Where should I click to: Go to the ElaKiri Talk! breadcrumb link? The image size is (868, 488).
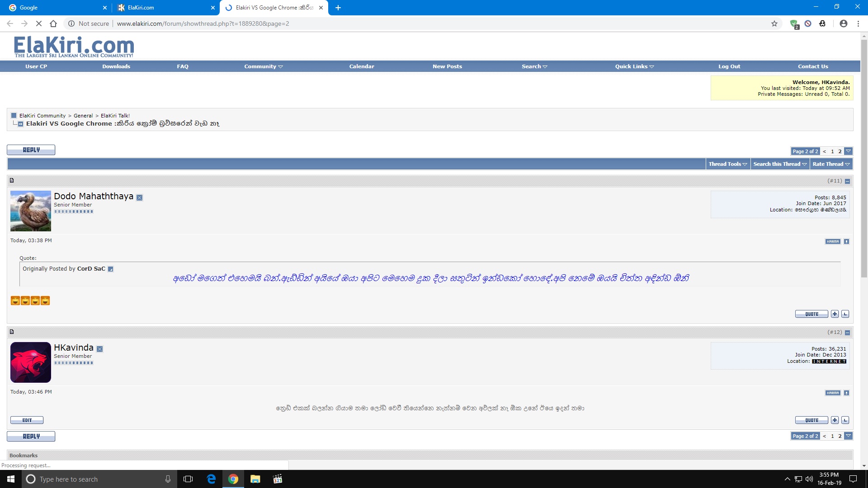pos(115,116)
